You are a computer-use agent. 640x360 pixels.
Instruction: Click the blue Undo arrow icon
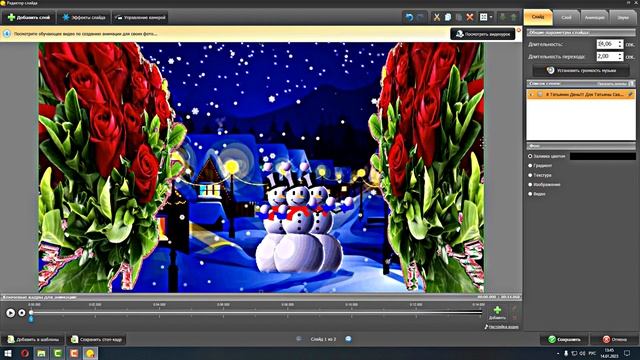point(409,17)
